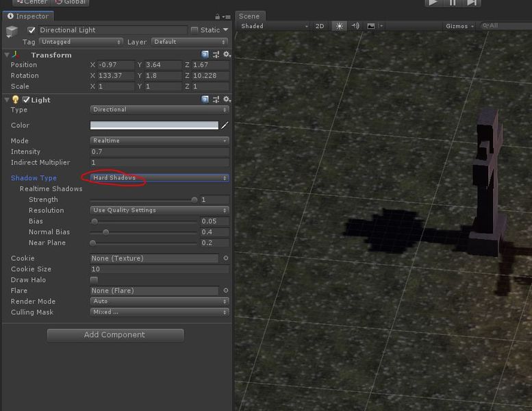Click the scene search field

(506, 26)
